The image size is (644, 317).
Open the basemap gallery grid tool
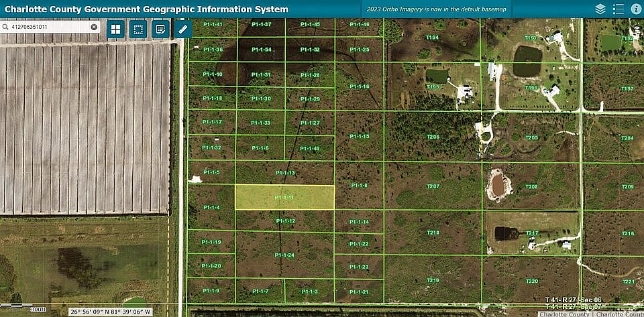point(116,29)
